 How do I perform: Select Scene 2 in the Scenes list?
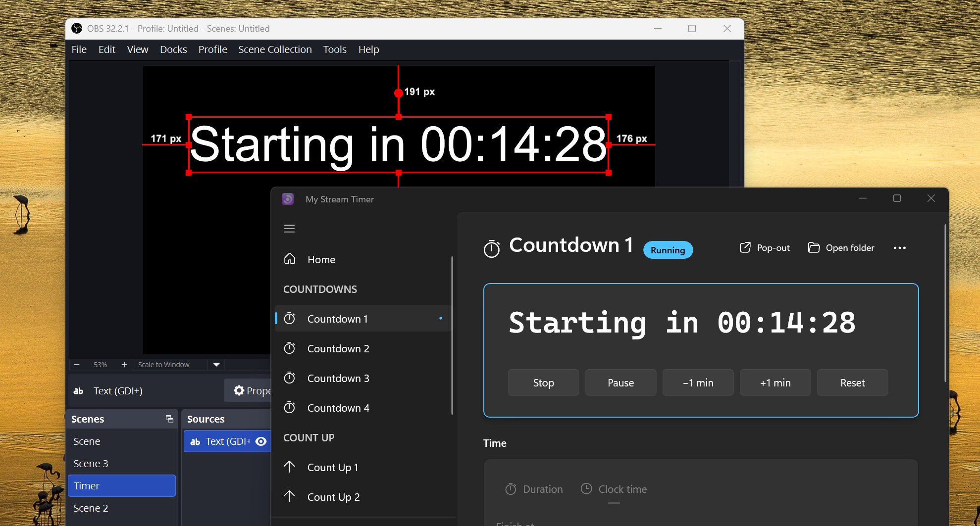click(122, 508)
